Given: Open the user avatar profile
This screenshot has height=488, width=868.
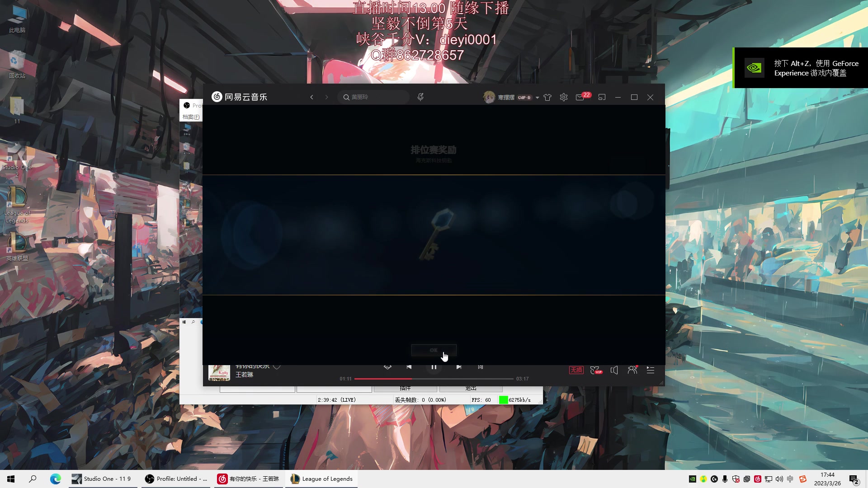Looking at the screenshot, I should point(489,97).
